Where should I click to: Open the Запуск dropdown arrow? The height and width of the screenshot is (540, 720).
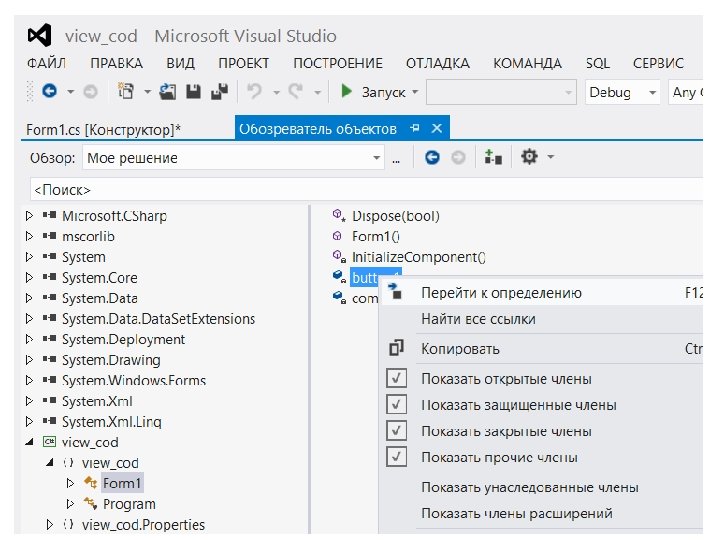(415, 92)
